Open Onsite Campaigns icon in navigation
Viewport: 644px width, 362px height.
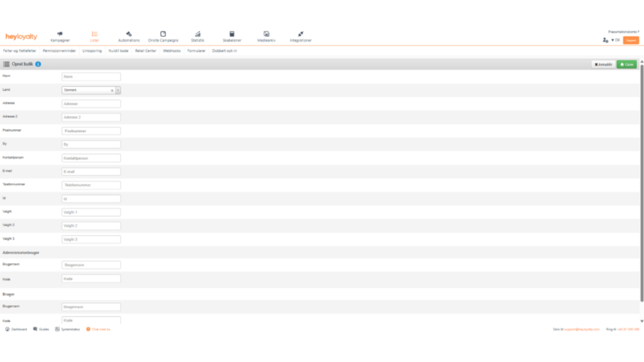point(163,34)
